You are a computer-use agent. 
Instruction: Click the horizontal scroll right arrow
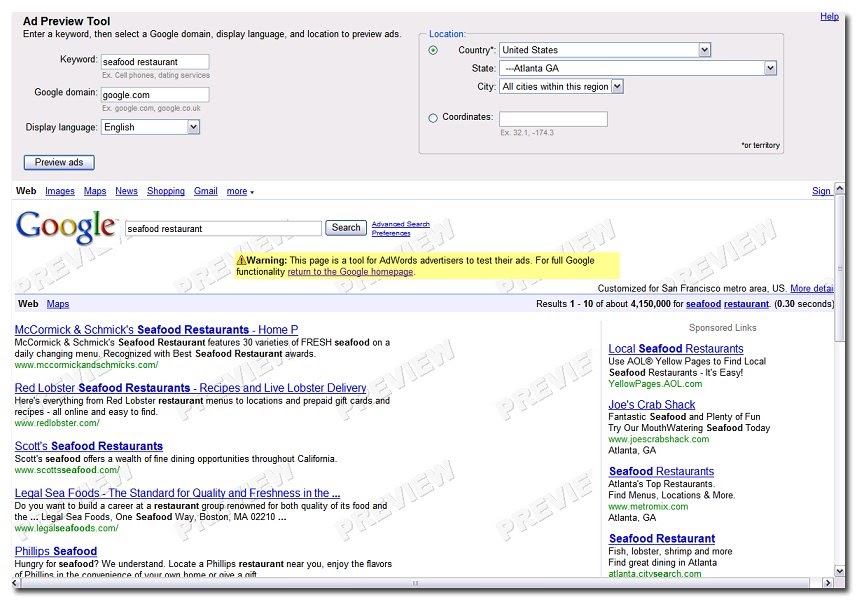coord(828,583)
